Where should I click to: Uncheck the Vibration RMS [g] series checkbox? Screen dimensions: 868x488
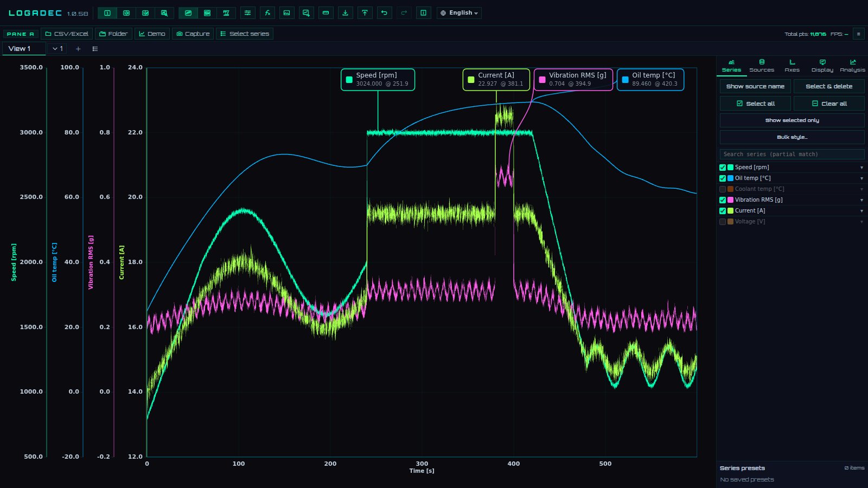[723, 200]
